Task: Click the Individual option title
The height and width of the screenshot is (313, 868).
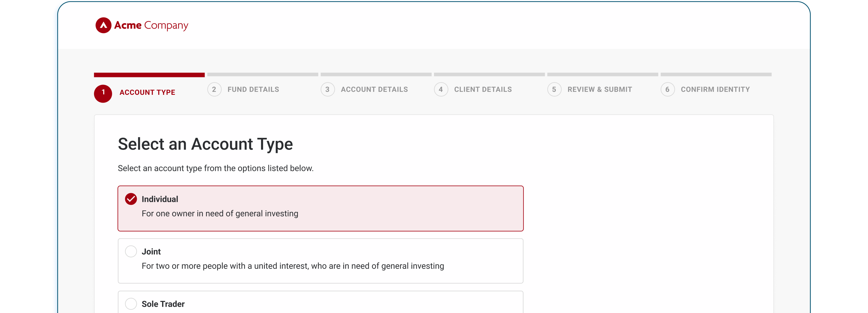Action: (x=160, y=199)
